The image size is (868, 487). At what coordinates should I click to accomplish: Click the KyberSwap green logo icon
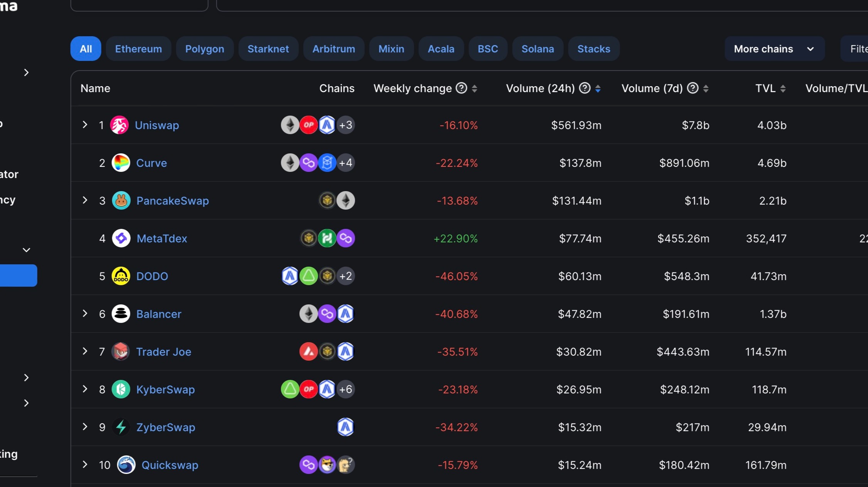(x=121, y=390)
